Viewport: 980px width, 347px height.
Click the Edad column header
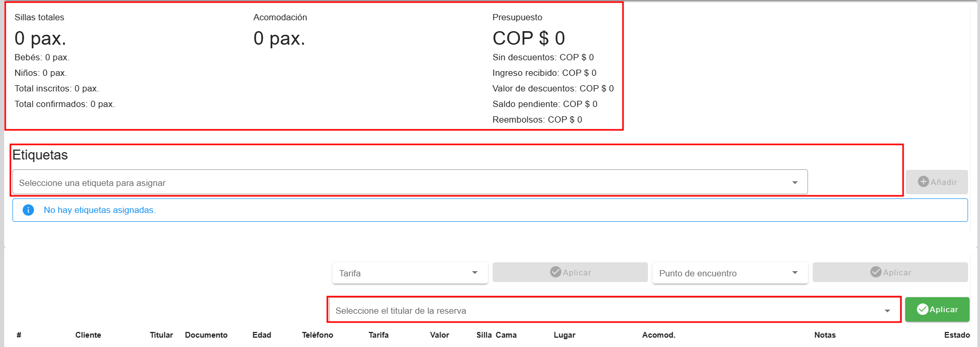coord(261,335)
